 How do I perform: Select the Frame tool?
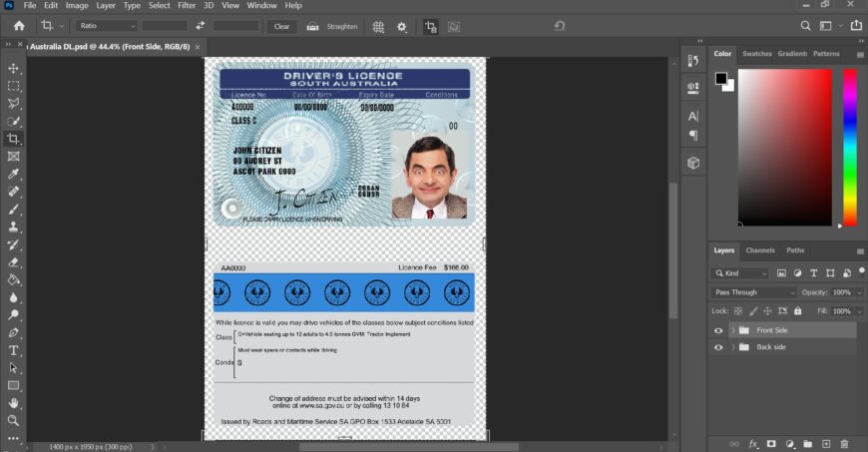[13, 157]
